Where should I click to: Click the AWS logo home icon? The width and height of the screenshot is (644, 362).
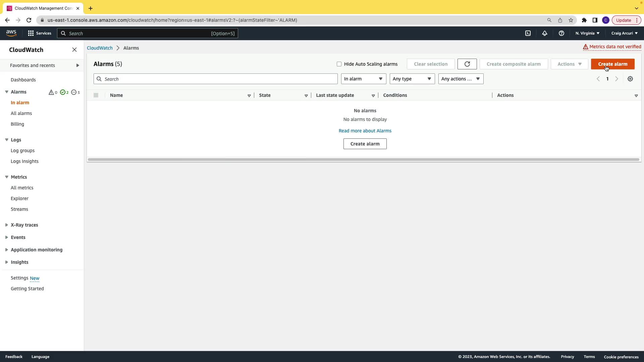click(x=11, y=33)
